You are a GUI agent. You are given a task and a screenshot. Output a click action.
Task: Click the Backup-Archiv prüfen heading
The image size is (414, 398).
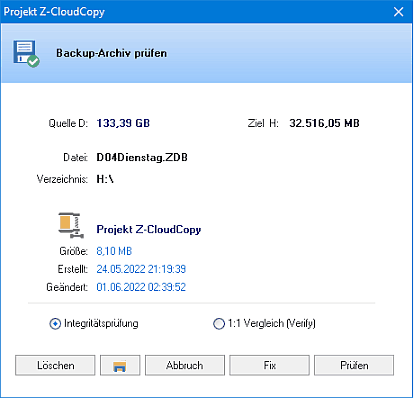point(111,53)
